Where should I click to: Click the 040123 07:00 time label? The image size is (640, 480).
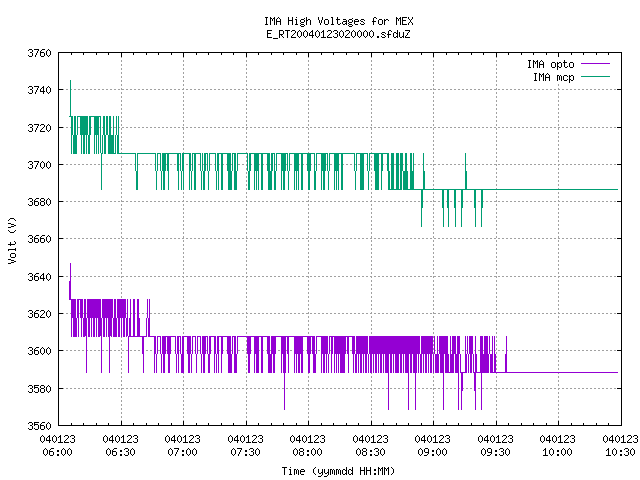point(182,446)
